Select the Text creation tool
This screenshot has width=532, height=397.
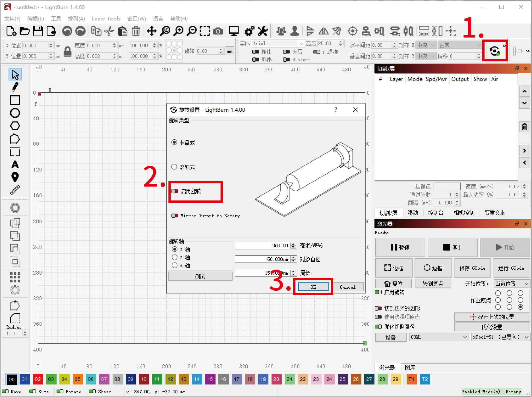[x=15, y=164]
